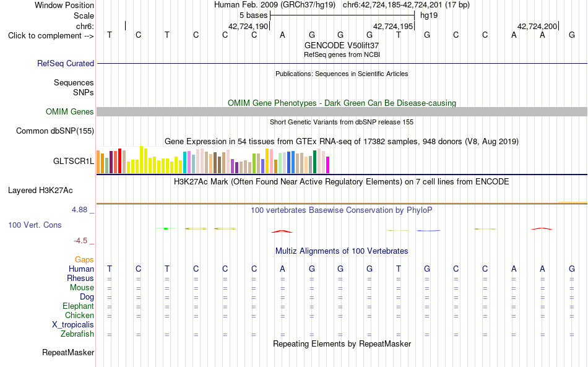This screenshot has width=588, height=367.
Task: Click the 'OMIM Gene Phenotypes' green track title
Action: coord(342,103)
